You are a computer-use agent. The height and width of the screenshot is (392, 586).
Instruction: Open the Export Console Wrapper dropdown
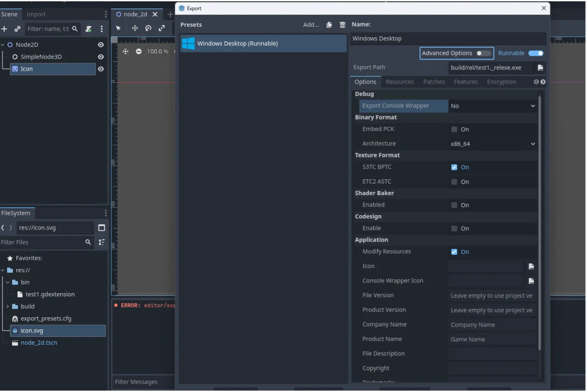tap(493, 106)
